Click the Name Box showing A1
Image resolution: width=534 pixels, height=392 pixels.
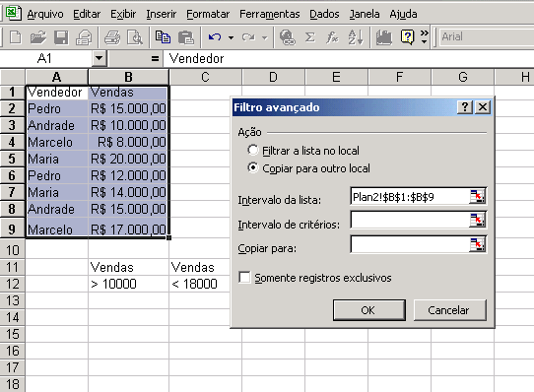point(46,58)
